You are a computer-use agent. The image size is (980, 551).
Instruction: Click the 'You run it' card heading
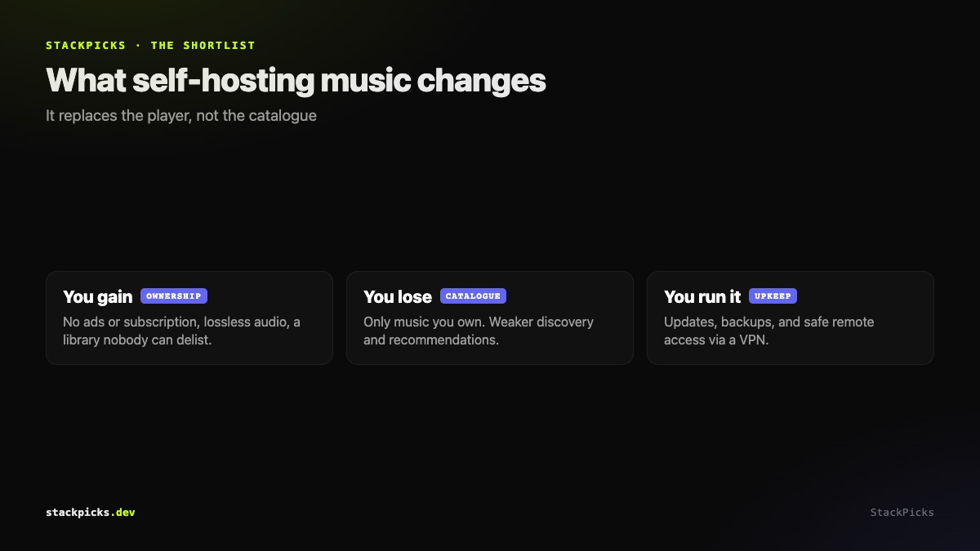(x=702, y=296)
